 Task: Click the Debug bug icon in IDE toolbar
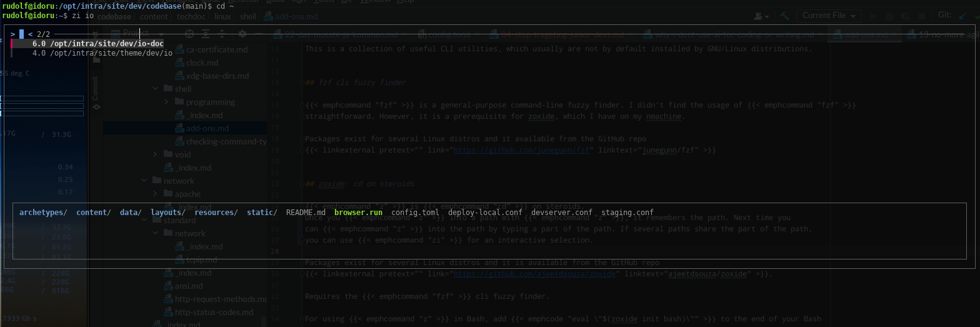tap(889, 16)
